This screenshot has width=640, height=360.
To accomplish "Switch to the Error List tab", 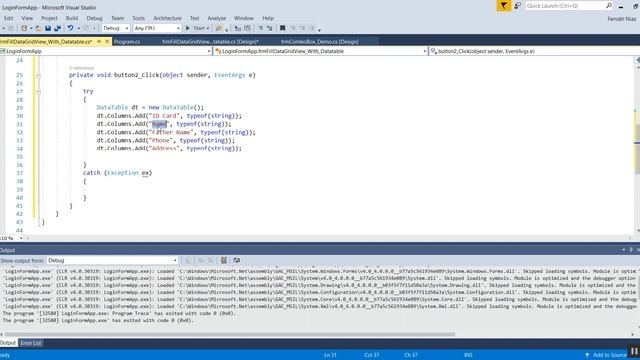I will tap(31, 343).
